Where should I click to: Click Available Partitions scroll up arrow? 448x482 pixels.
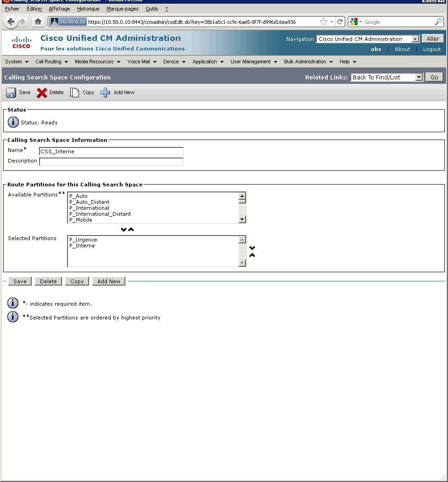[242, 196]
